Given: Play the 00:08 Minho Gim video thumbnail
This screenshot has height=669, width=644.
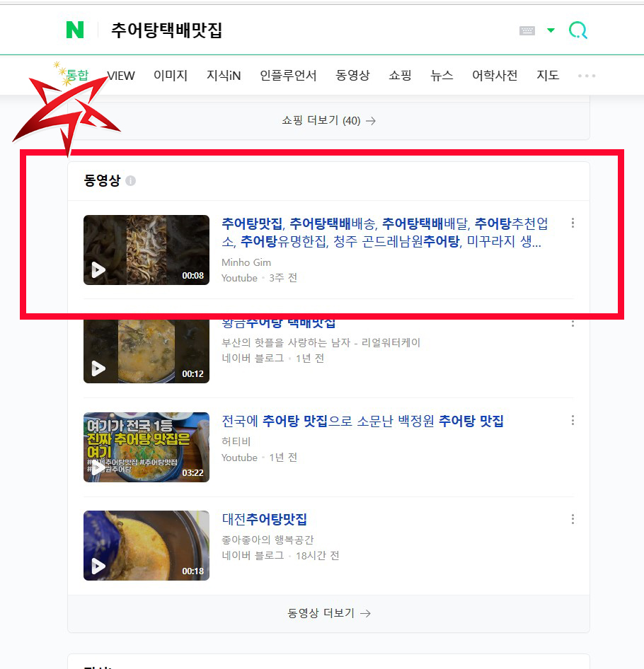Looking at the screenshot, I should click(x=146, y=250).
